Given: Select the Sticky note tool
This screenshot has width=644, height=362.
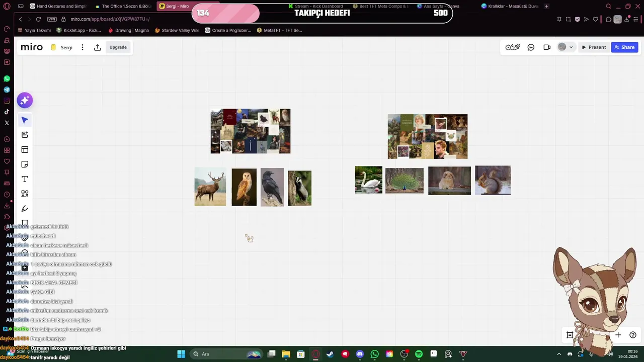Looking at the screenshot, I should click(x=25, y=164).
